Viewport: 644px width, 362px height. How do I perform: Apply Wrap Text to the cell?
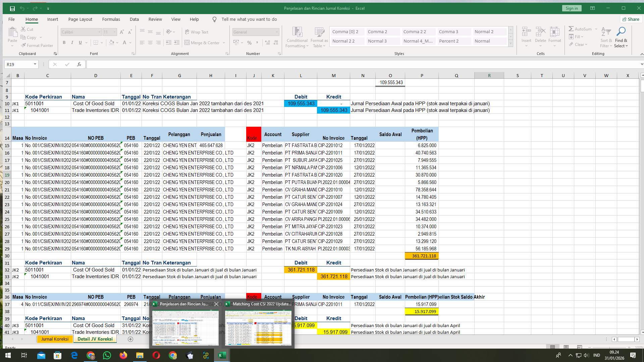click(199, 32)
